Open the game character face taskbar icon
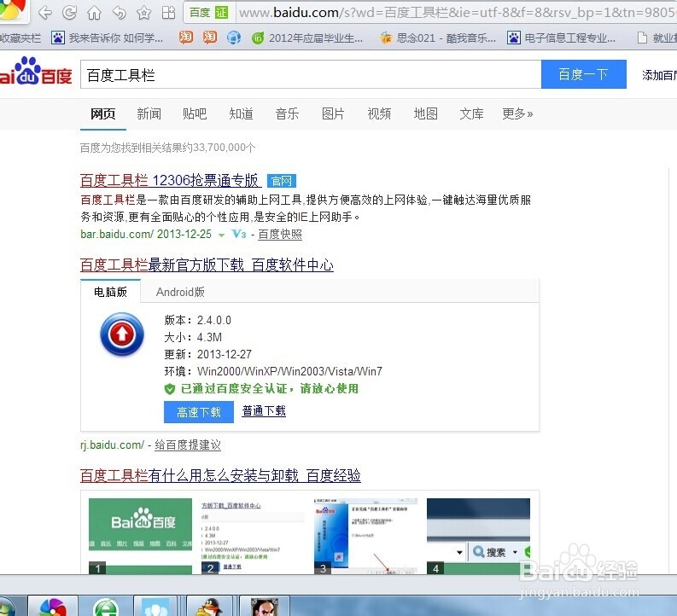 click(265, 607)
